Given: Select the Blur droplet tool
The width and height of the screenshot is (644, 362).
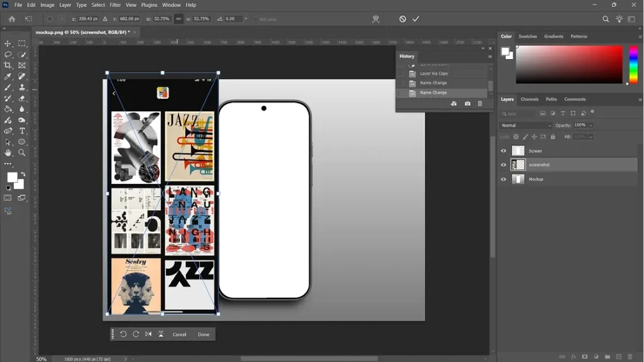Looking at the screenshot, I should [x=22, y=109].
